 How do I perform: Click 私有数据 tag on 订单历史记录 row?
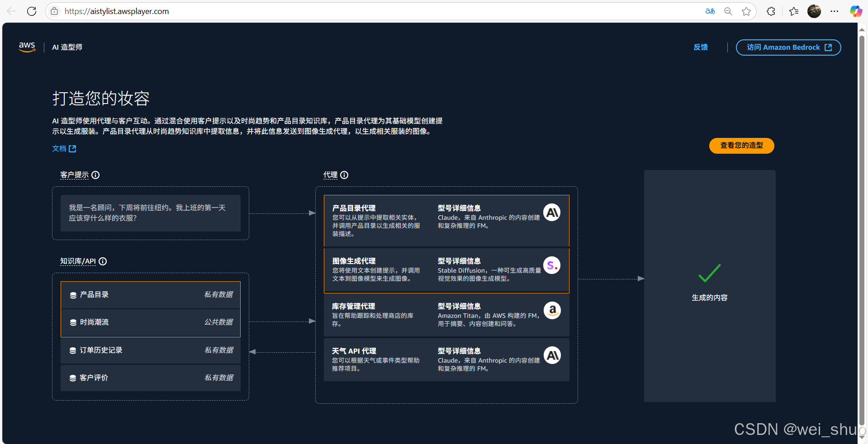pos(219,350)
